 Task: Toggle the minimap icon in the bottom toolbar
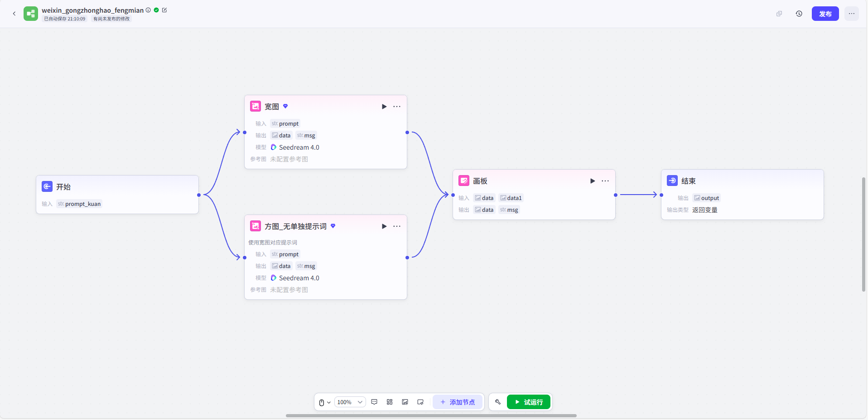click(x=420, y=402)
